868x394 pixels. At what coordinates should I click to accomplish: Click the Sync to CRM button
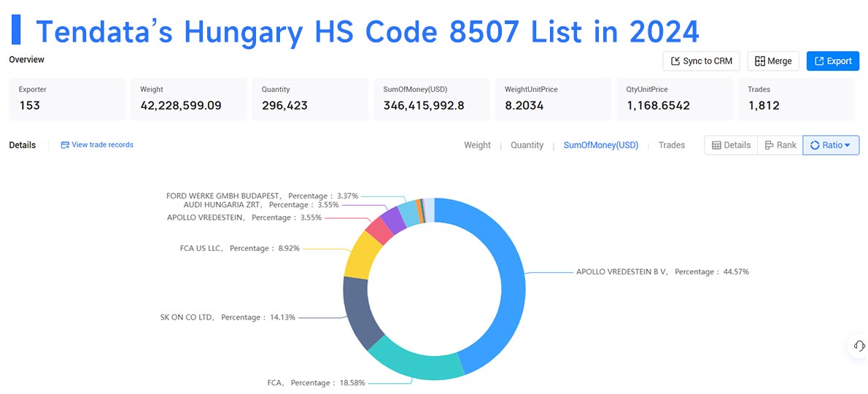[701, 61]
